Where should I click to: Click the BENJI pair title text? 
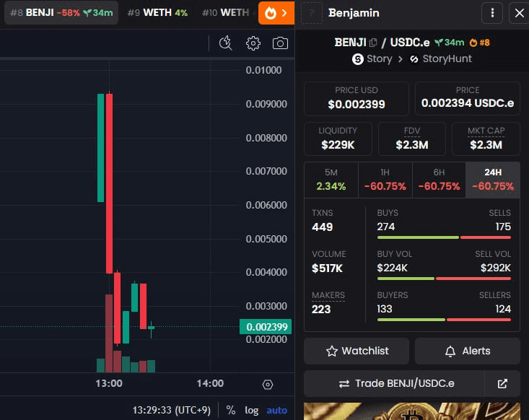coord(350,43)
